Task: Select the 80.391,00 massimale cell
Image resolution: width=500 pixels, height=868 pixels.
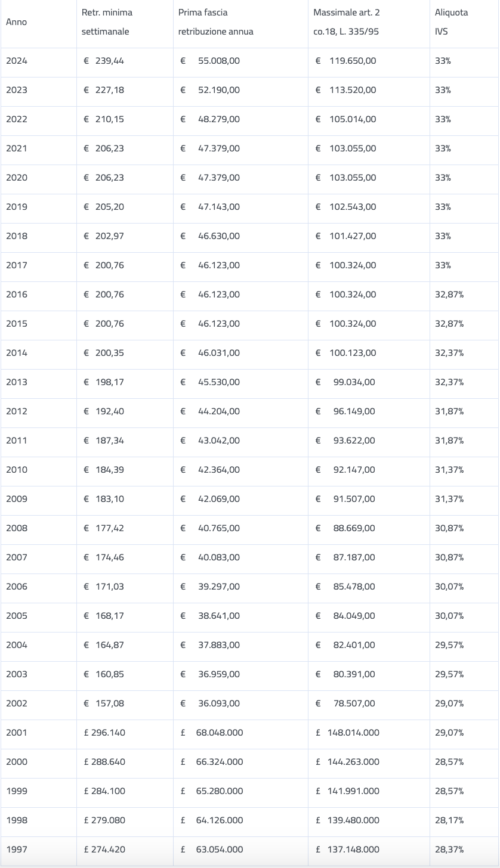Action: (354, 674)
